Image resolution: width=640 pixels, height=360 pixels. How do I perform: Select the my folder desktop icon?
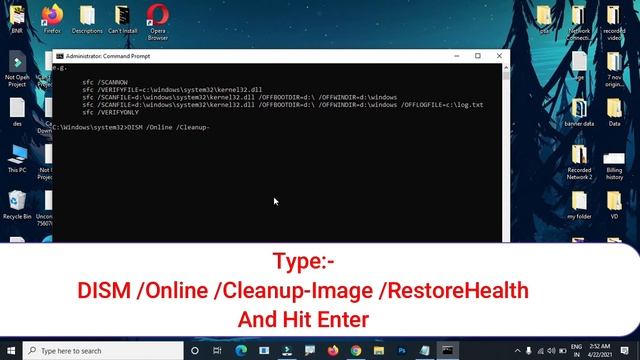[579, 205]
